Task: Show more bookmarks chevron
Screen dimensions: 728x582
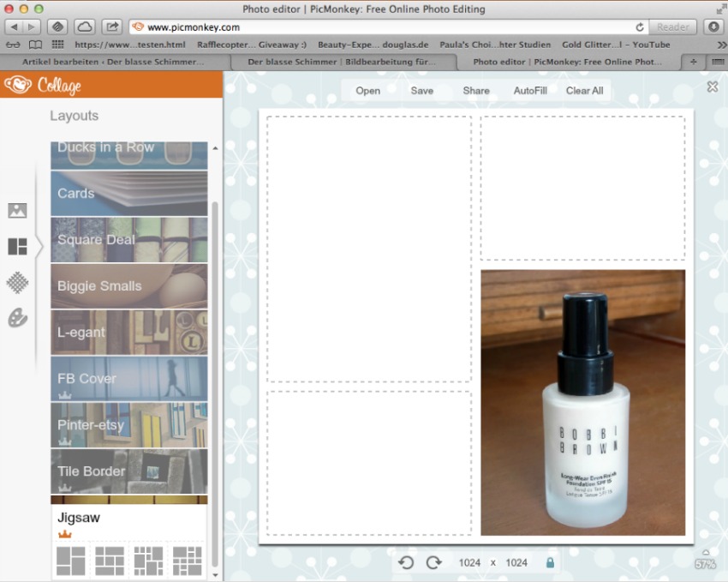Action: (721, 45)
